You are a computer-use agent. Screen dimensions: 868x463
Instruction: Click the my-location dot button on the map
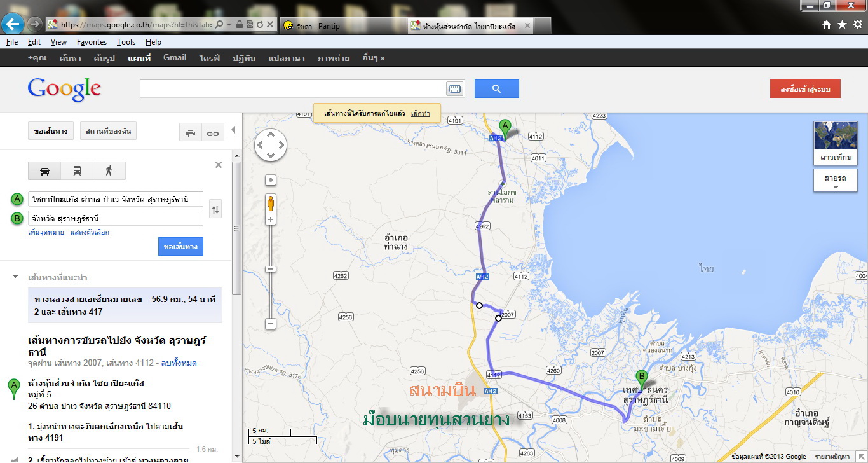point(271,180)
